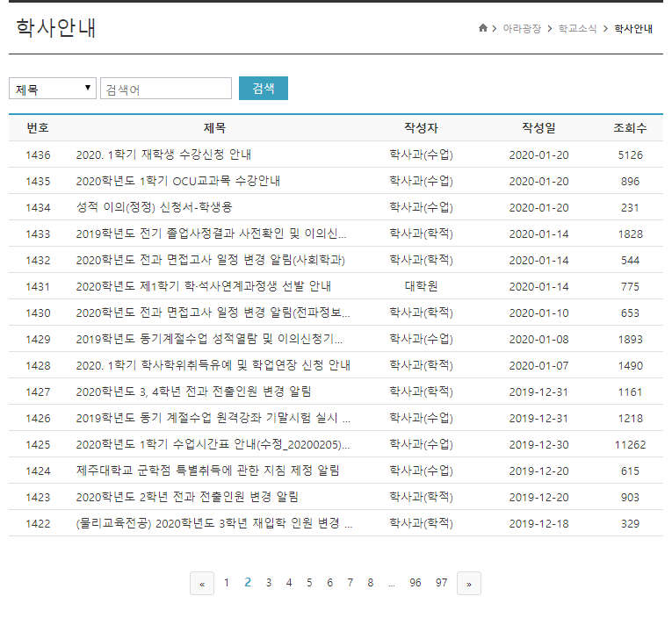Open post (물리교육전공) 2020학년도 3학년 재입학
Screen dimensions: 672x618
point(214,523)
